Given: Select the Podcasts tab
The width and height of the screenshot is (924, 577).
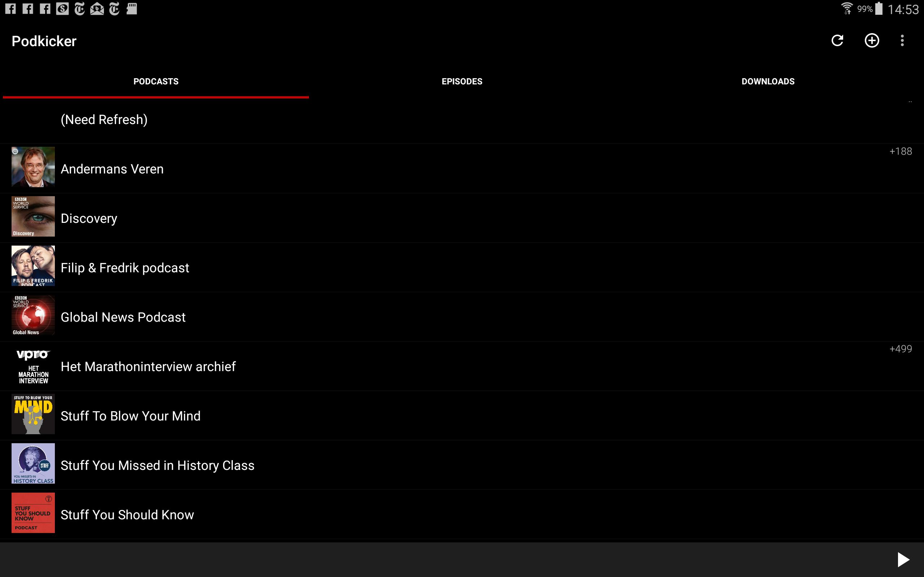Looking at the screenshot, I should click(156, 81).
